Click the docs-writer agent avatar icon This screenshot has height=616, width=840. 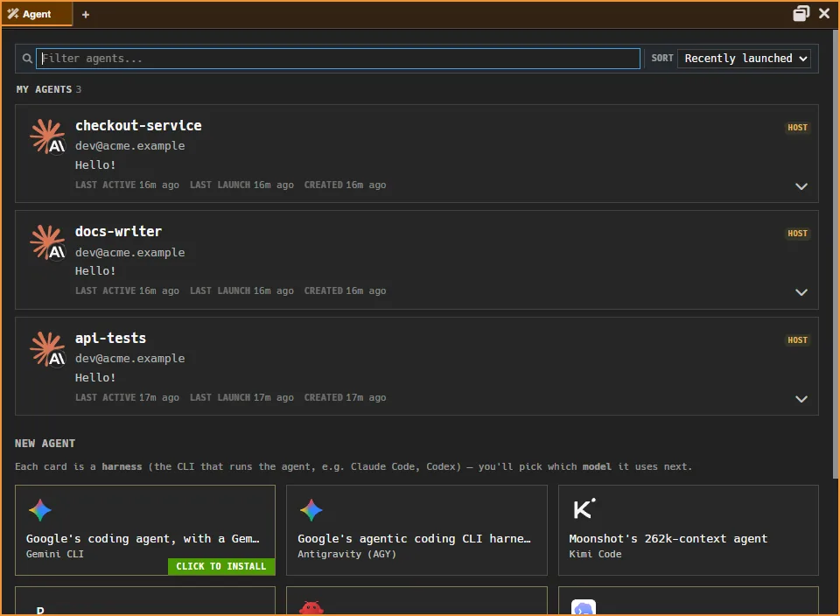pyautogui.click(x=47, y=242)
